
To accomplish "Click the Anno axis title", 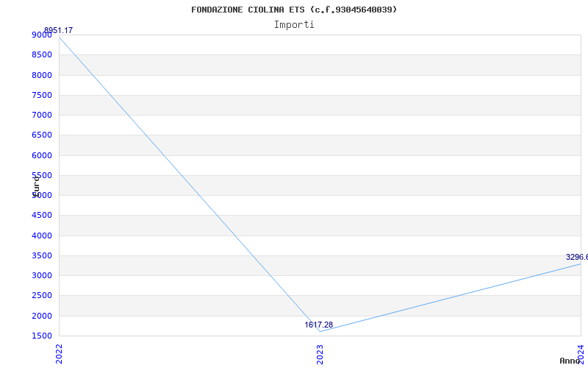I will click(x=570, y=361).
